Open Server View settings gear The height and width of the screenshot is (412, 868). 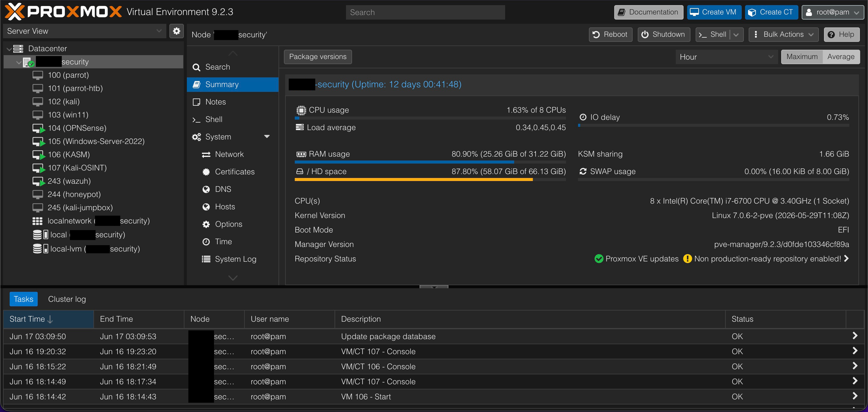176,31
